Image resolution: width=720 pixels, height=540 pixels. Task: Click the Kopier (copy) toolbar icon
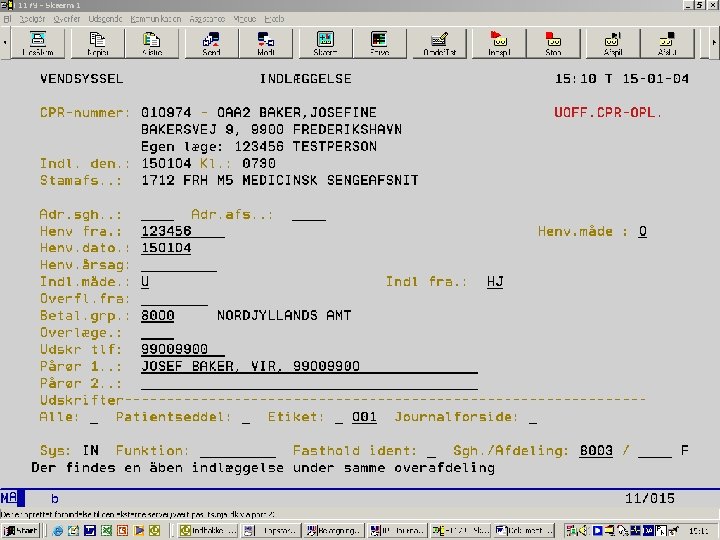click(x=97, y=44)
